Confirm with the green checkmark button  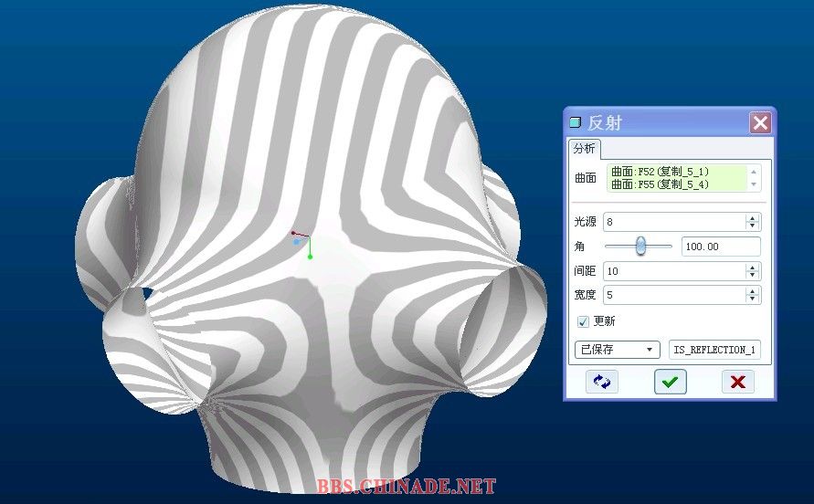click(x=671, y=382)
